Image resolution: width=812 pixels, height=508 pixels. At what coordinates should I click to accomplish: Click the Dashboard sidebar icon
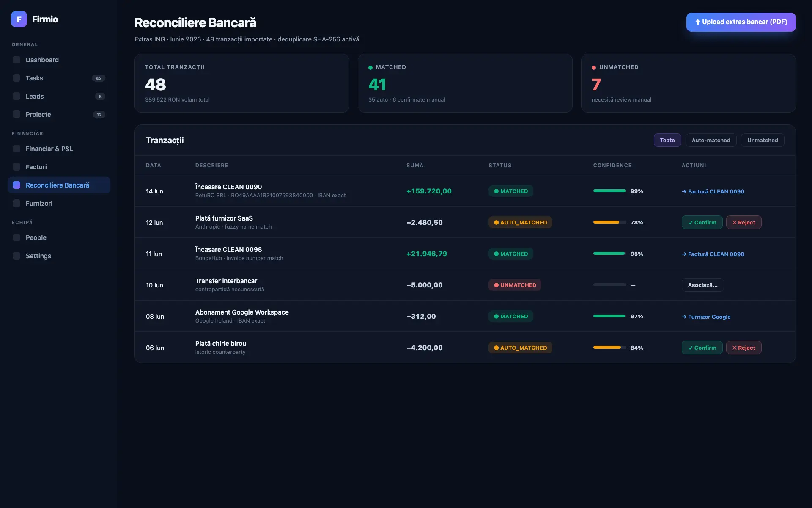(16, 60)
